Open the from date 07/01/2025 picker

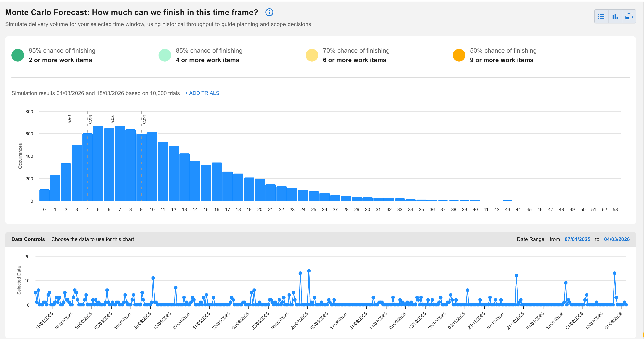[x=577, y=239]
